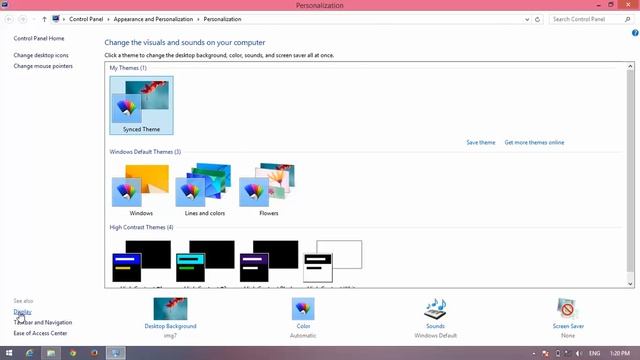
Task: Apply the Flowers theme
Action: (268, 190)
